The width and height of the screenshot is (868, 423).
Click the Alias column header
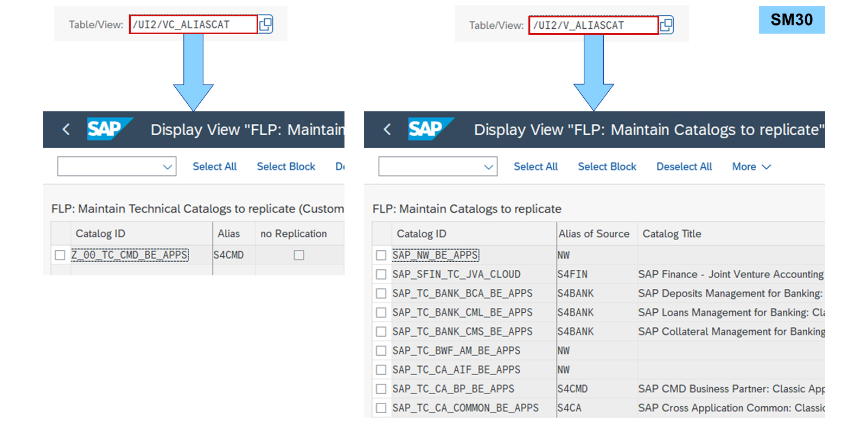tap(234, 233)
